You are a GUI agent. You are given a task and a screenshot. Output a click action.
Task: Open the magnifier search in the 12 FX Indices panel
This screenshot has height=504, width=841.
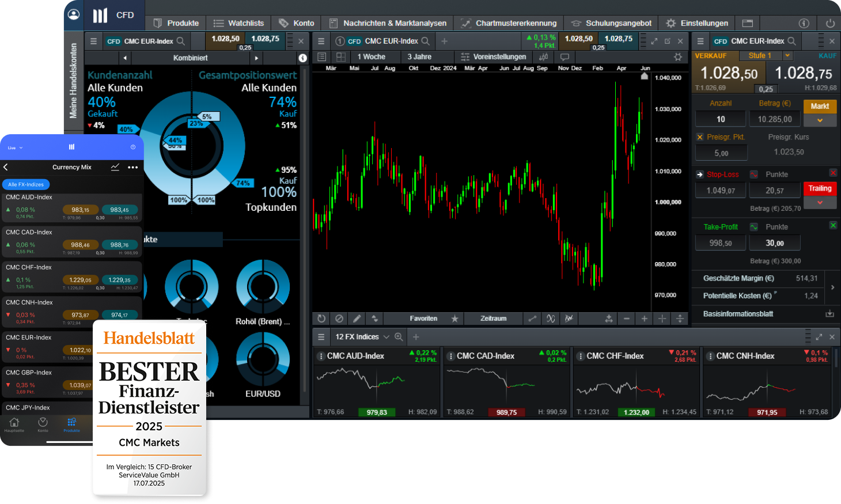[x=399, y=336]
